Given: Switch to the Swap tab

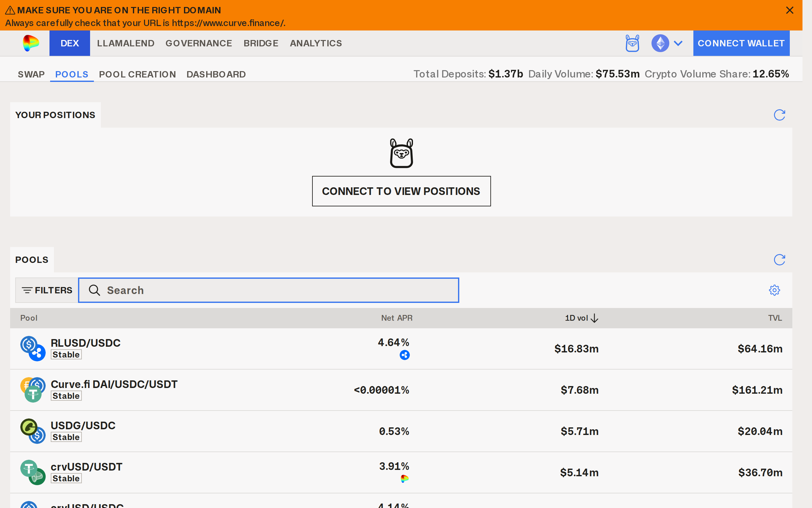Looking at the screenshot, I should coord(31,74).
